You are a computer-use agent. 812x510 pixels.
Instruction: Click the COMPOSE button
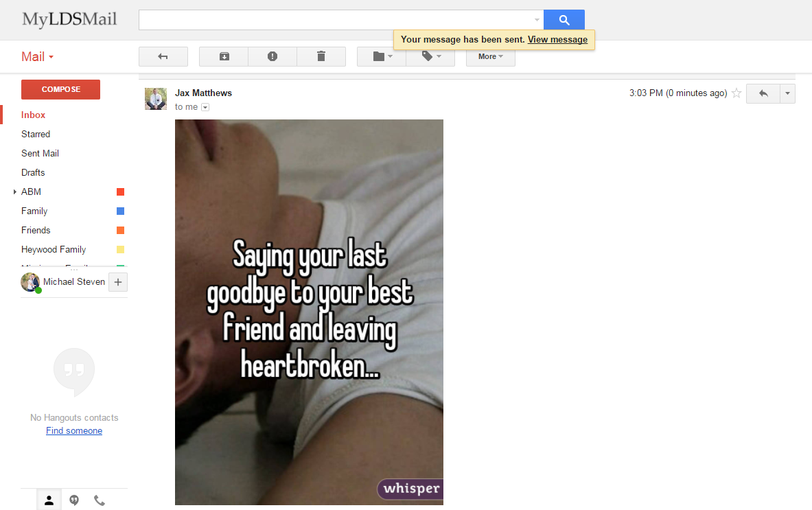tap(60, 89)
